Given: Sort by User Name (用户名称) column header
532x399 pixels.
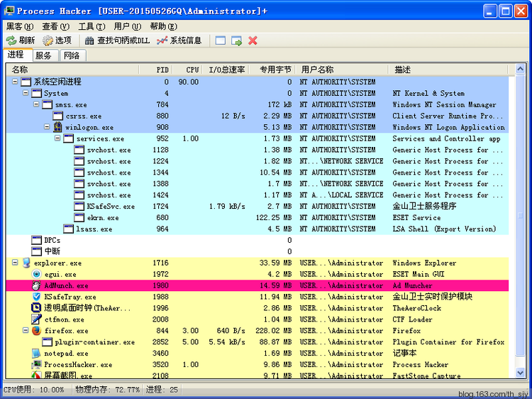Looking at the screenshot, I should coord(342,70).
